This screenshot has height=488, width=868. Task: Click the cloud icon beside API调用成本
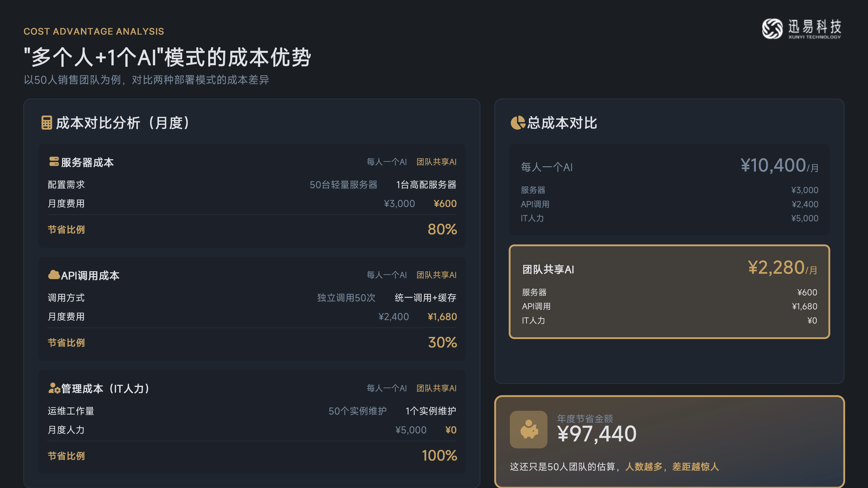54,275
